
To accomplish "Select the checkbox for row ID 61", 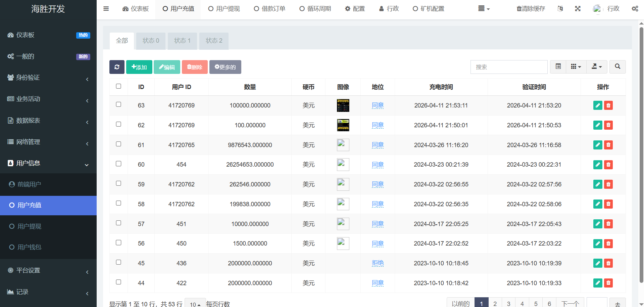I will pyautogui.click(x=118, y=144).
